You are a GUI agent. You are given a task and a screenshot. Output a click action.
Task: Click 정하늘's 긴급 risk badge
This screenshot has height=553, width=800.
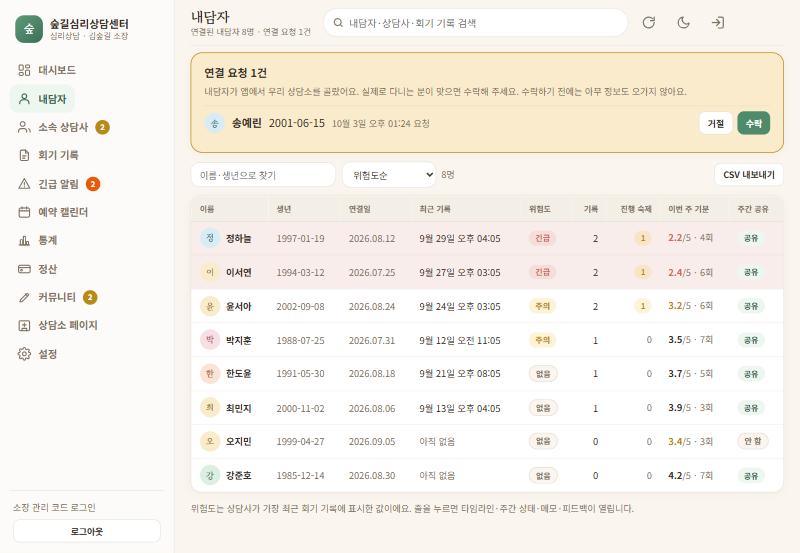click(542, 238)
